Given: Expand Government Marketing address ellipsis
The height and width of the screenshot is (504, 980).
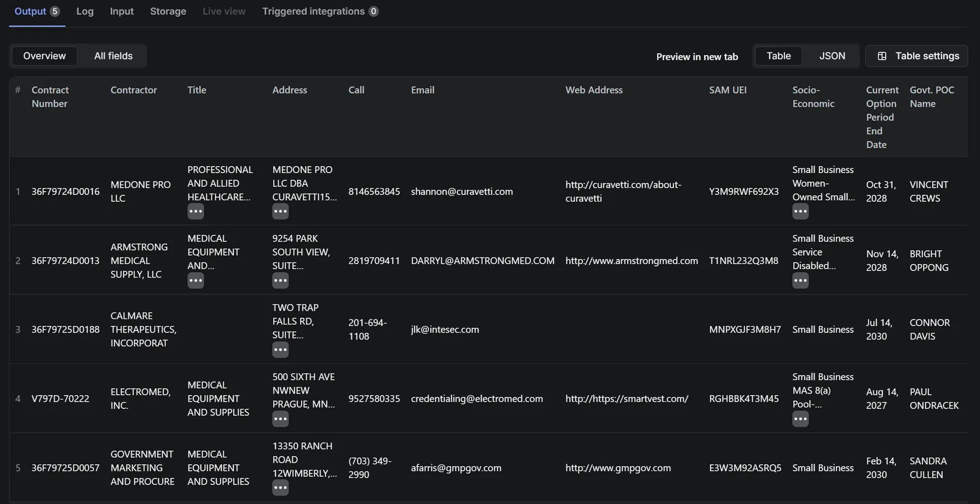Looking at the screenshot, I should [280, 488].
